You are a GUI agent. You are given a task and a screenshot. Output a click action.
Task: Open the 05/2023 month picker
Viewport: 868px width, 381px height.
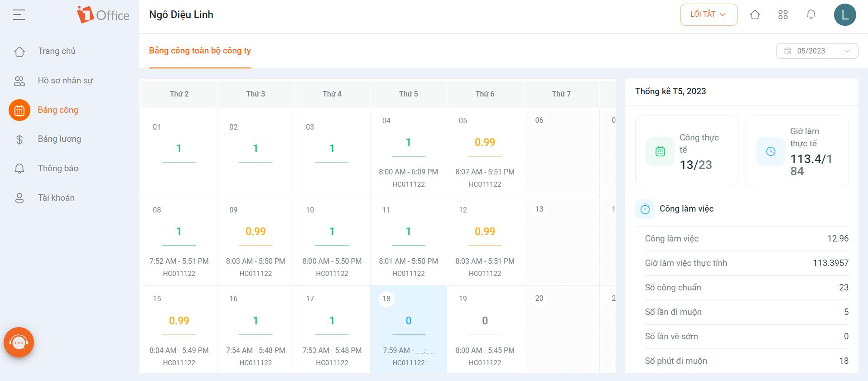(816, 51)
